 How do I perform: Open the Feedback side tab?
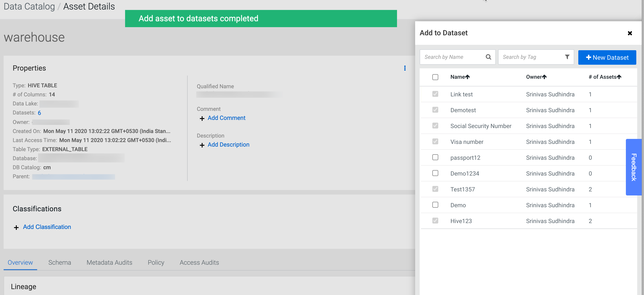pyautogui.click(x=634, y=167)
